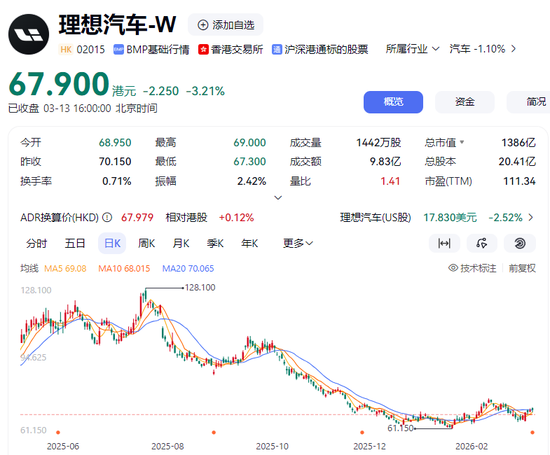Click the 61.150 low price annotation

pos(401,428)
